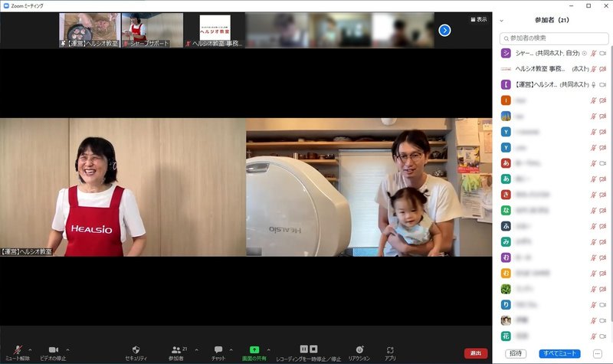Select the ヘルシオ教室 事務 logo thumbnail
The image size is (613, 364).
click(x=215, y=30)
